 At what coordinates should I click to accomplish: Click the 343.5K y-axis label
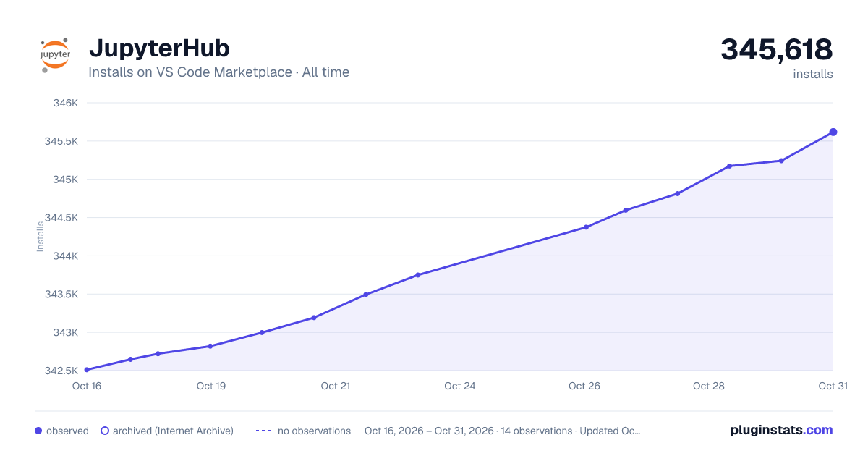pos(61,295)
